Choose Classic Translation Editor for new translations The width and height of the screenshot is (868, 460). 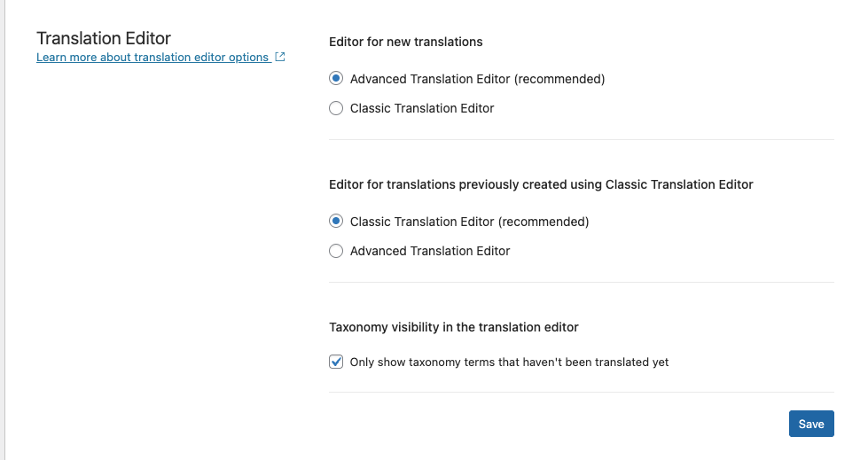pos(336,108)
